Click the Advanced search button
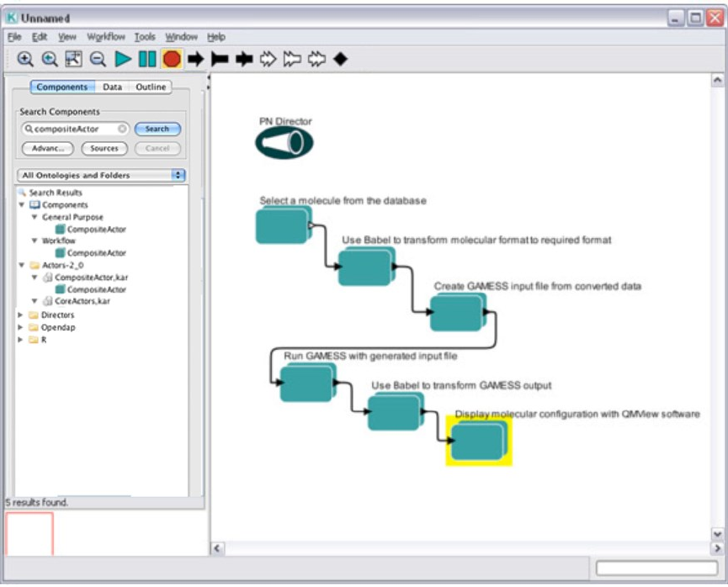The width and height of the screenshot is (728, 587). click(x=48, y=149)
